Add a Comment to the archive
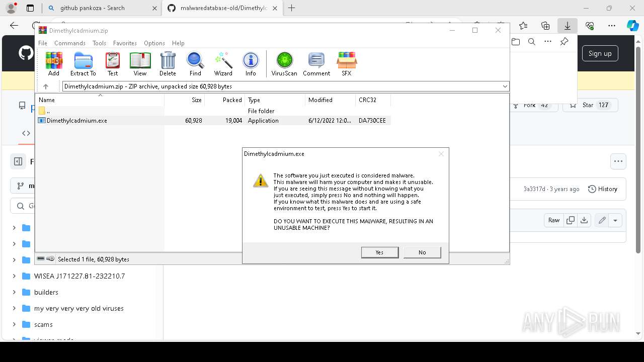 (x=316, y=64)
